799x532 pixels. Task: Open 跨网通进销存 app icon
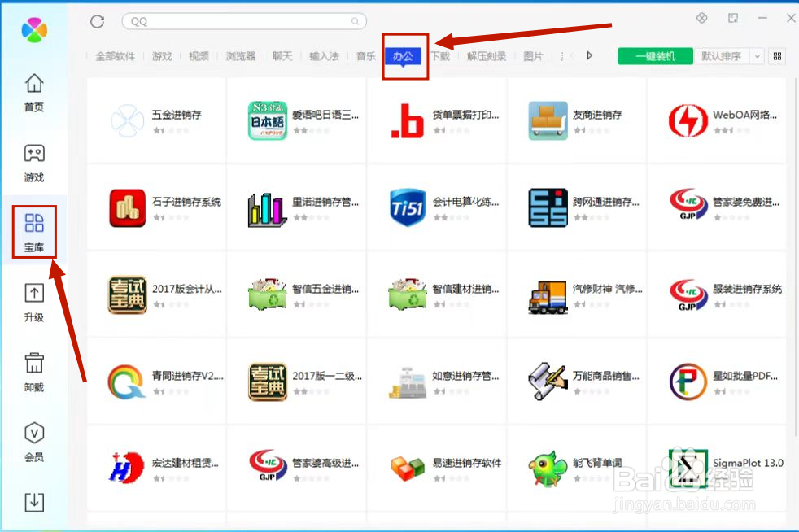548,208
